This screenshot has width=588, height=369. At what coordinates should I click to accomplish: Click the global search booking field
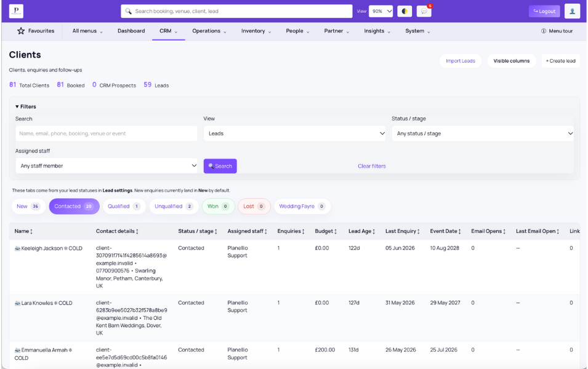236,11
